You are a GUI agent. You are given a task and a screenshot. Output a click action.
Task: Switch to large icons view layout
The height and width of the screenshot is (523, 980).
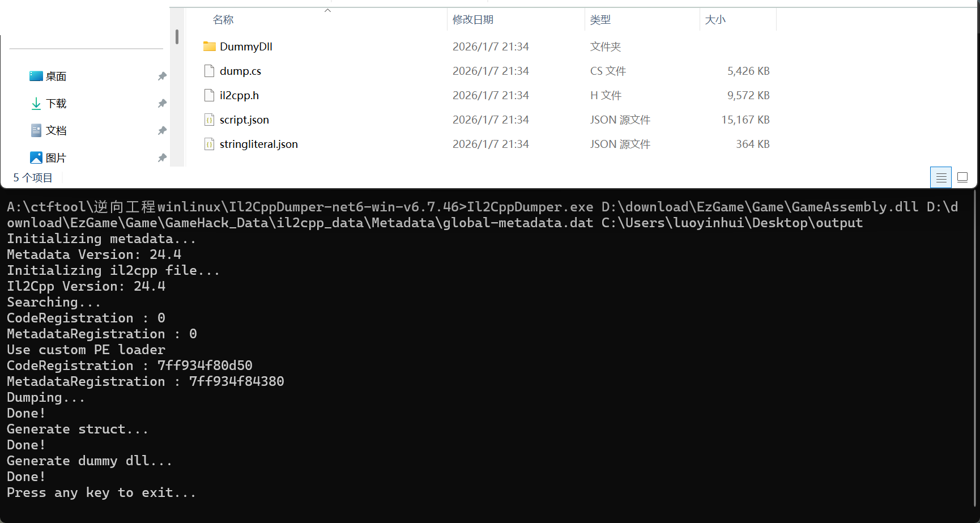pos(962,177)
